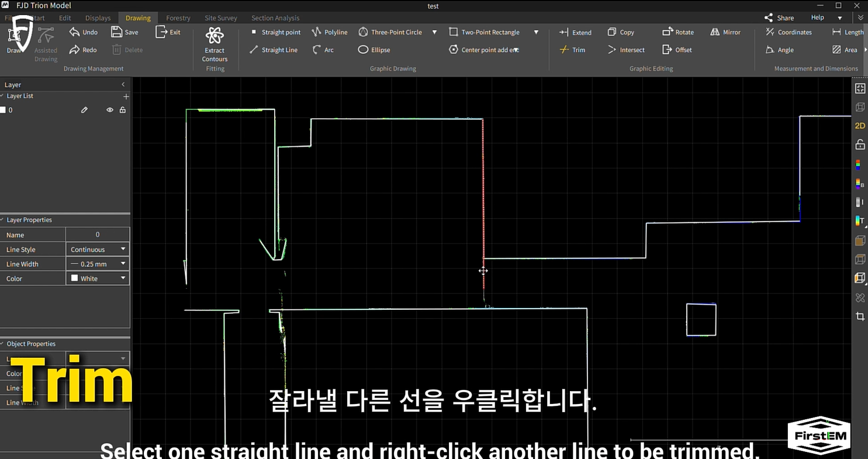Collapse the Layer panel with chevron

(123, 85)
